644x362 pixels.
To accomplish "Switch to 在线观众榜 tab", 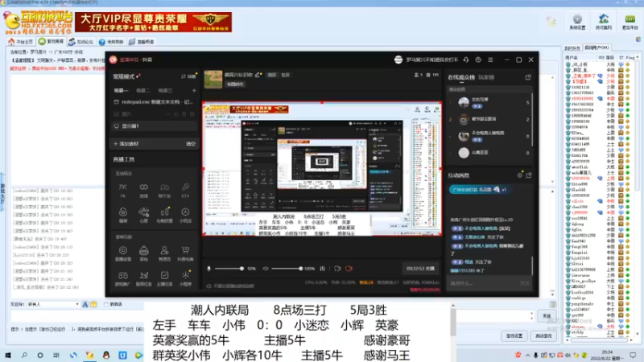I will pyautogui.click(x=461, y=77).
